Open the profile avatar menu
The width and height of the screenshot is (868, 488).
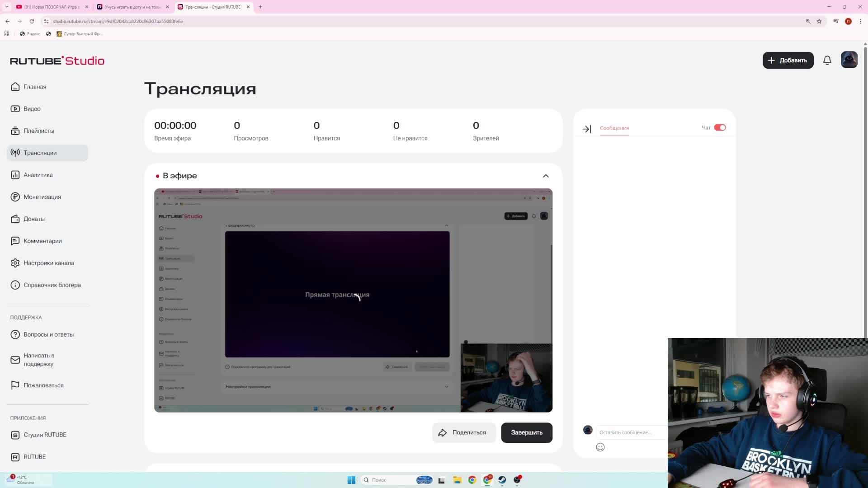pyautogui.click(x=849, y=59)
